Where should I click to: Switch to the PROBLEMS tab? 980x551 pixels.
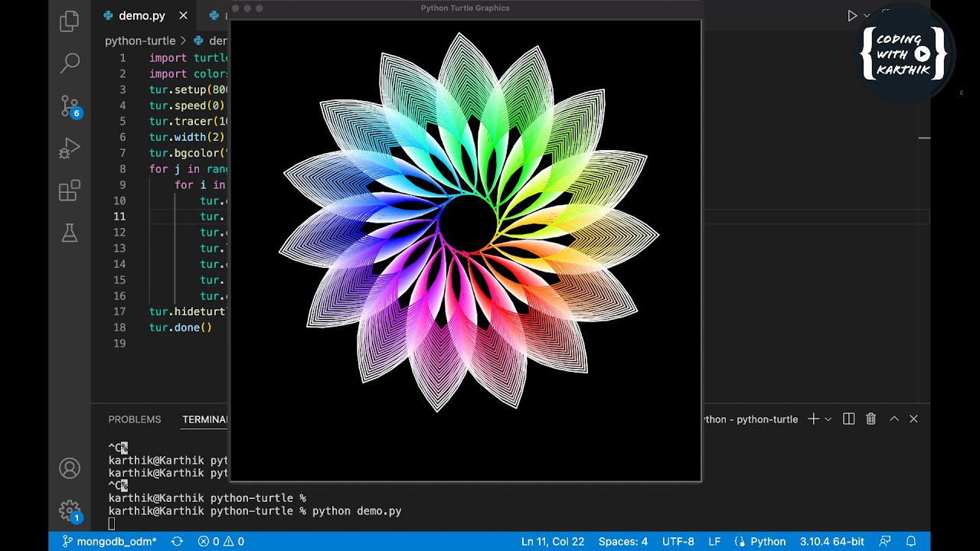tap(135, 419)
